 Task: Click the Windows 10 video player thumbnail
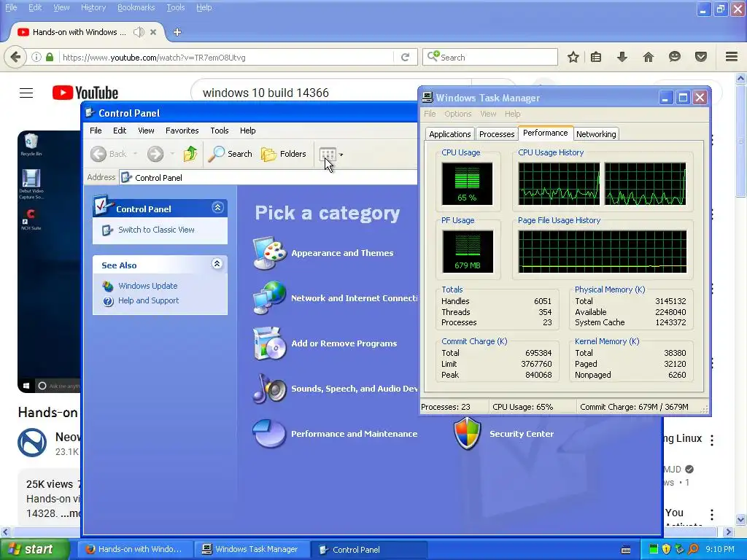[x=49, y=262]
